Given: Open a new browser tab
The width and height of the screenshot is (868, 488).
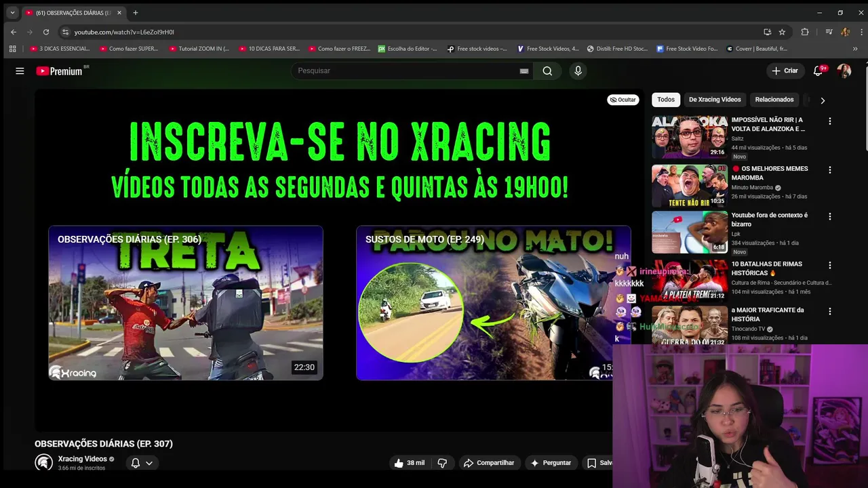Looking at the screenshot, I should 135,13.
